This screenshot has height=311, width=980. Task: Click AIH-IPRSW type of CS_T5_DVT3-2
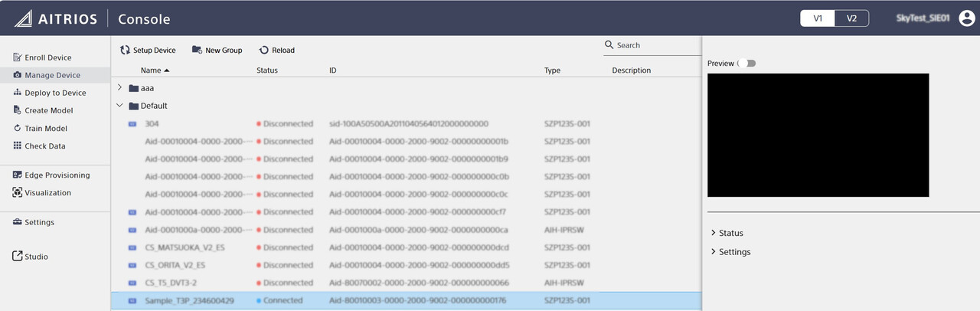click(563, 283)
